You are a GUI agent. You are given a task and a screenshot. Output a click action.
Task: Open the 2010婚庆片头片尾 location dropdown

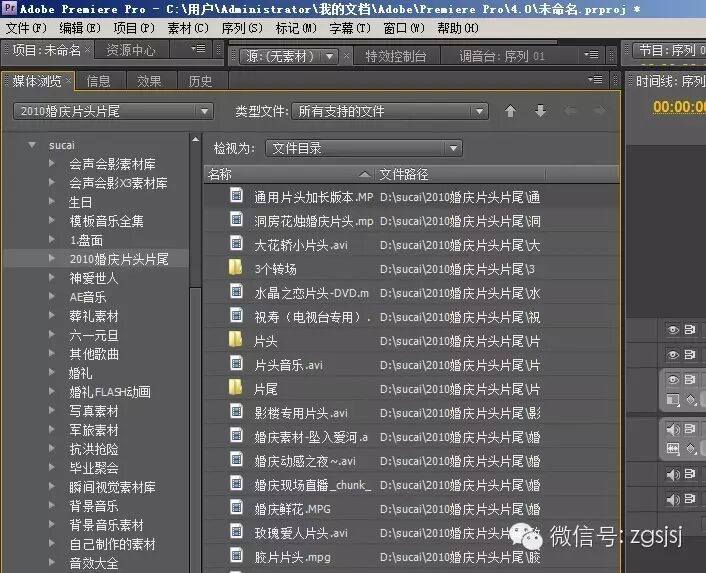113,111
